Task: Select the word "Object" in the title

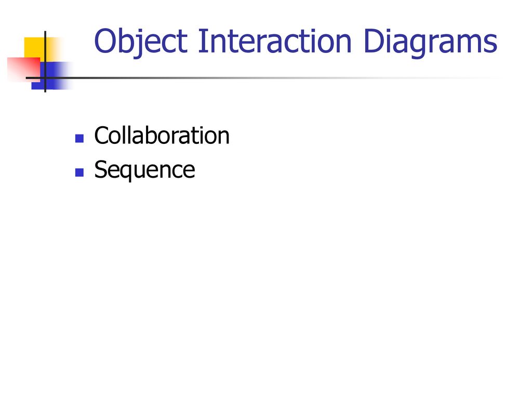Action: 141,42
